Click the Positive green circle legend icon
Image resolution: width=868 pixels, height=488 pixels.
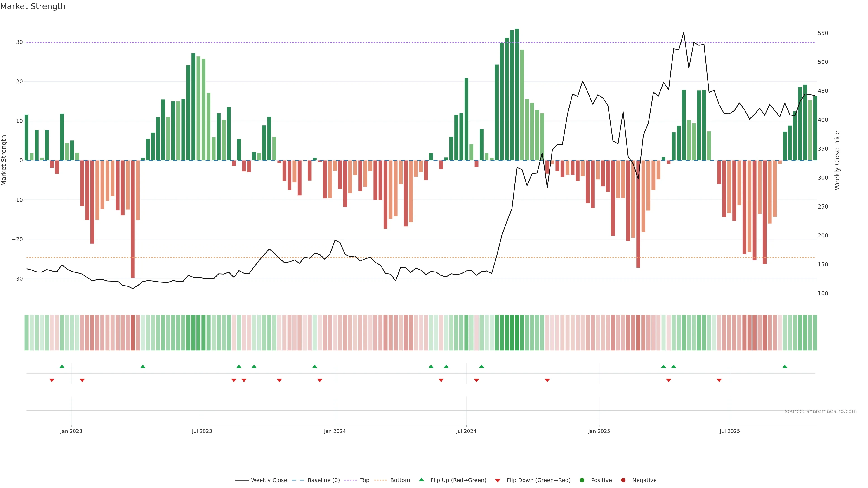tap(582, 480)
